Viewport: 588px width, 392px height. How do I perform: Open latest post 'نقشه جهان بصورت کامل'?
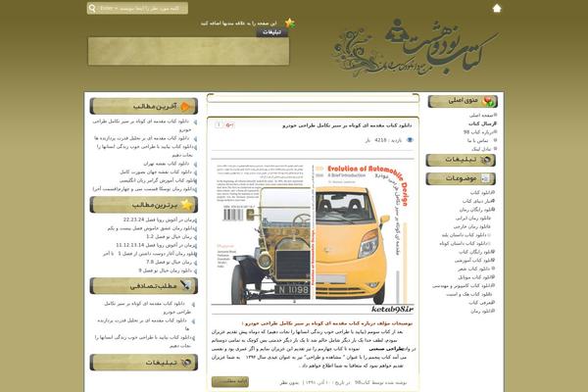[x=155, y=172]
